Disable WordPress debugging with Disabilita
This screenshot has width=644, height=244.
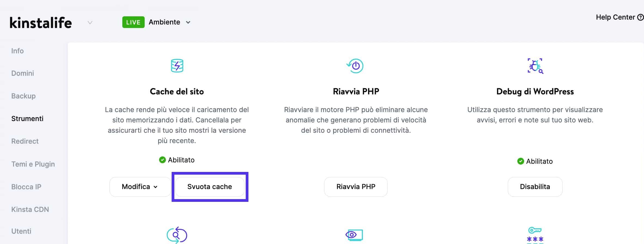(534, 187)
